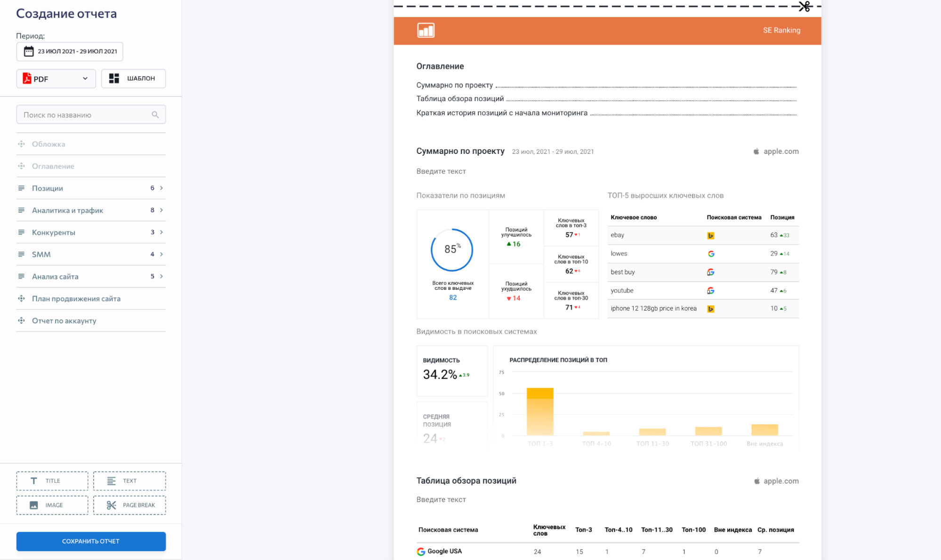This screenshot has width=941, height=560.
Task: Expand the Аналитика и трафик section
Action: click(x=161, y=210)
